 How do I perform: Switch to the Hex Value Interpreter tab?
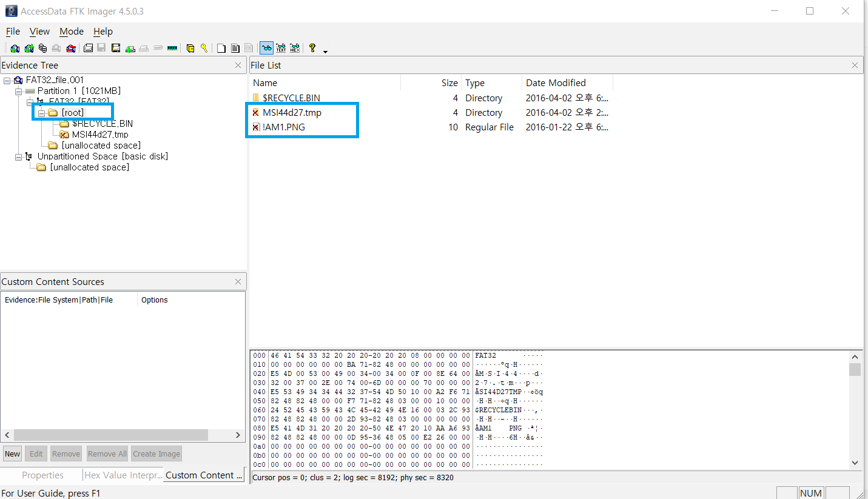(123, 475)
